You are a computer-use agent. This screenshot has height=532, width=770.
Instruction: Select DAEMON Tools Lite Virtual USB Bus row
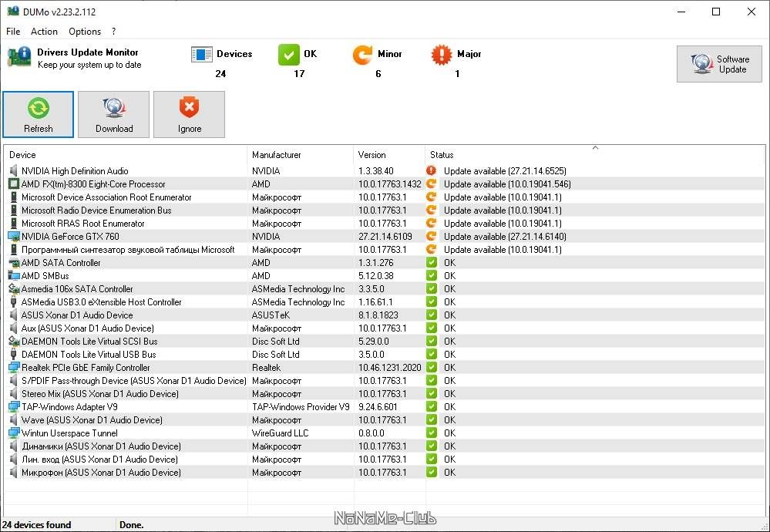click(x=385, y=354)
